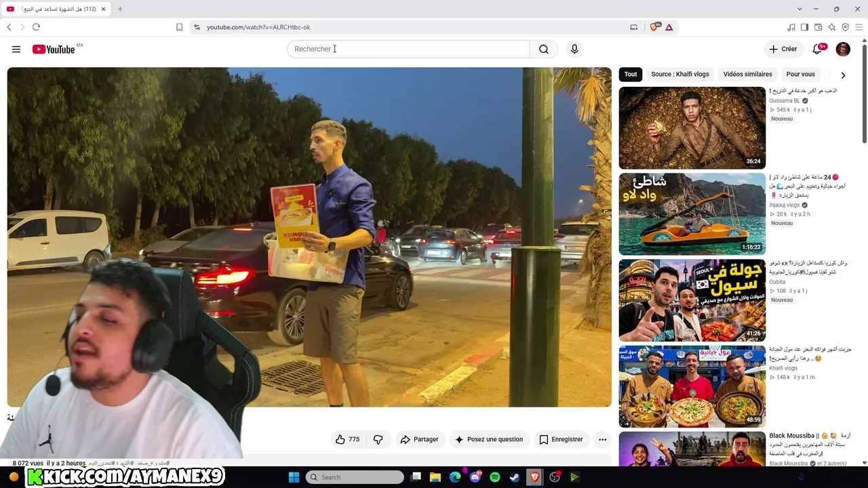
Task: Select the Tout filter chip
Action: 631,75
